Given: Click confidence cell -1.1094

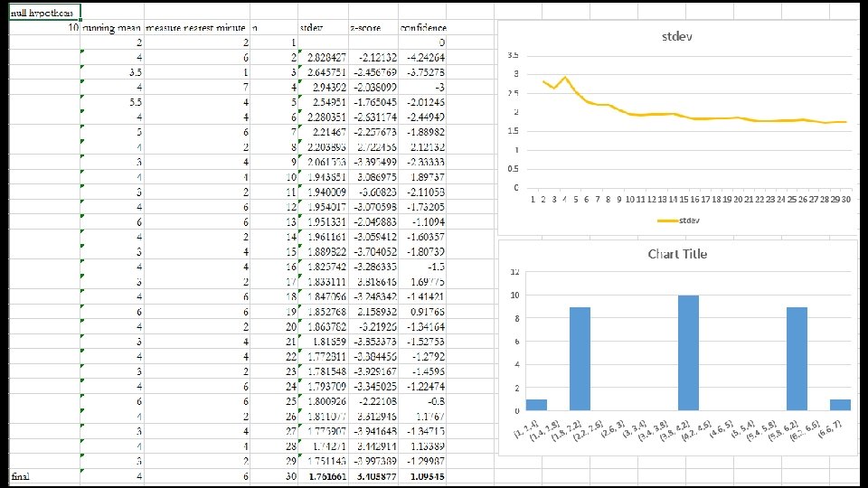Looking at the screenshot, I should click(422, 221).
